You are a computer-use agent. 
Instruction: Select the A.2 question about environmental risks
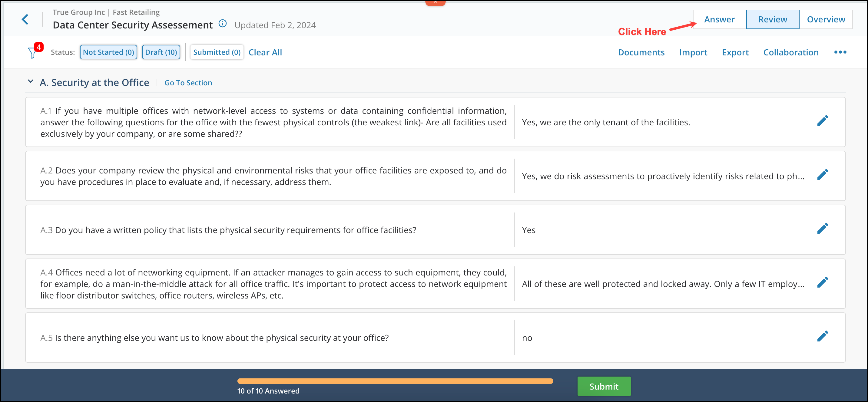pos(273,176)
